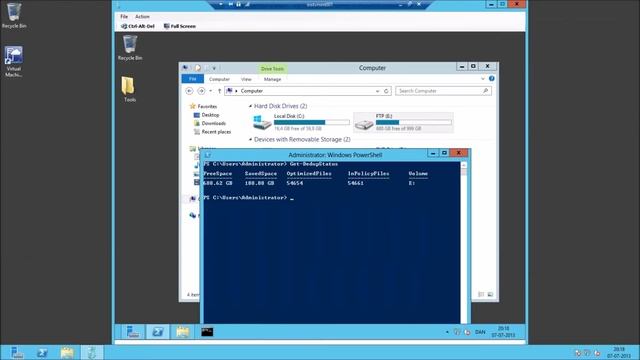The width and height of the screenshot is (640, 360).
Task: Send Ctrl-Alt-Del to the virtual machine
Action: [138, 26]
